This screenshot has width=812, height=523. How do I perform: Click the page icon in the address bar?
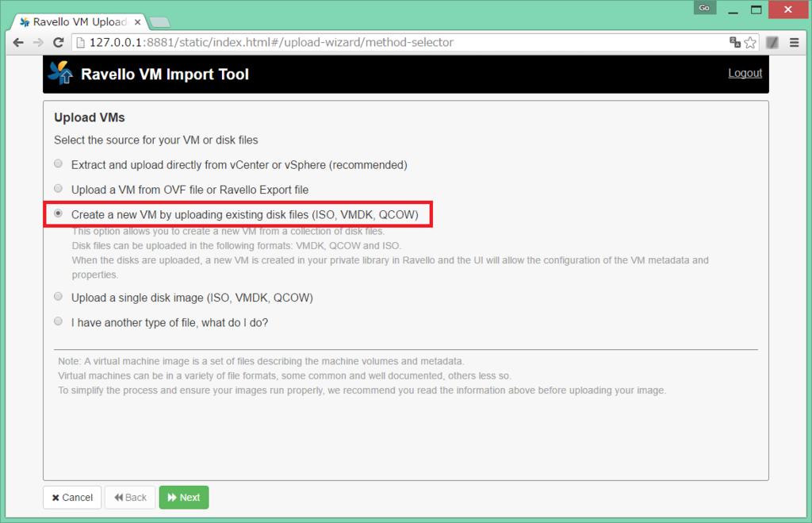tap(80, 43)
